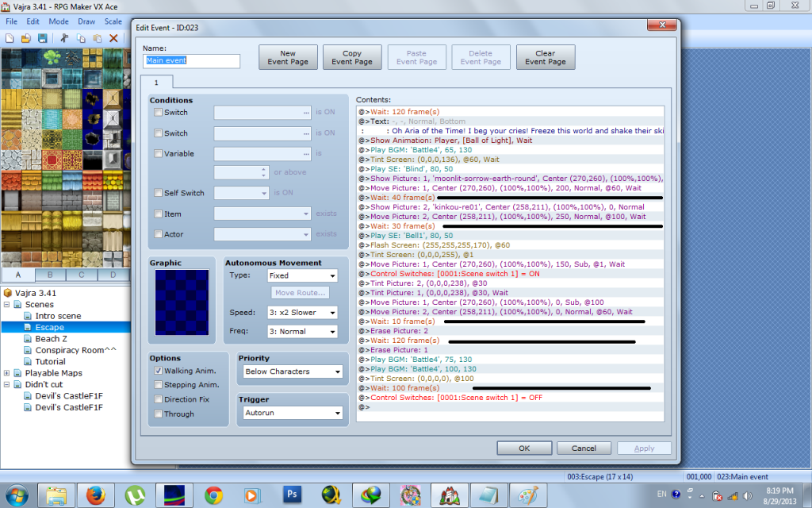The height and width of the screenshot is (508, 812).
Task: Select the Beach Z map
Action: (51, 338)
